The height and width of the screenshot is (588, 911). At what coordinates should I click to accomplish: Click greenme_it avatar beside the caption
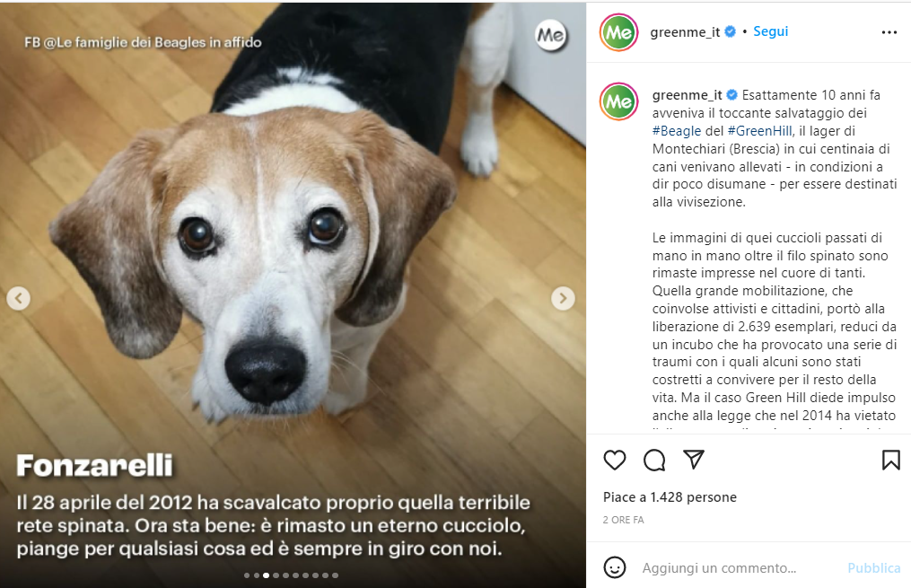tap(618, 101)
